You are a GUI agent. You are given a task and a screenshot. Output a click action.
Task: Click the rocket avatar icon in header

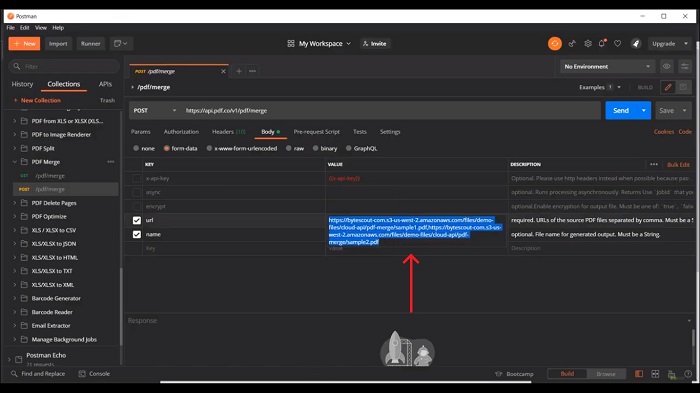click(636, 44)
